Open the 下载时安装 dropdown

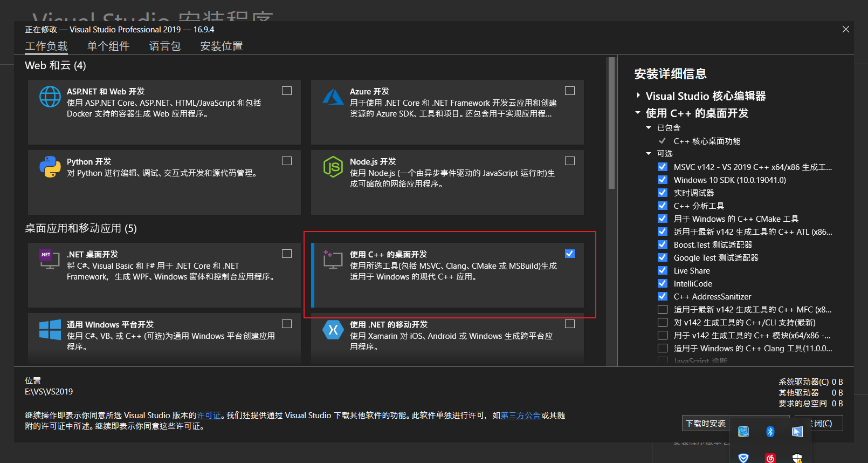pyautogui.click(x=706, y=423)
